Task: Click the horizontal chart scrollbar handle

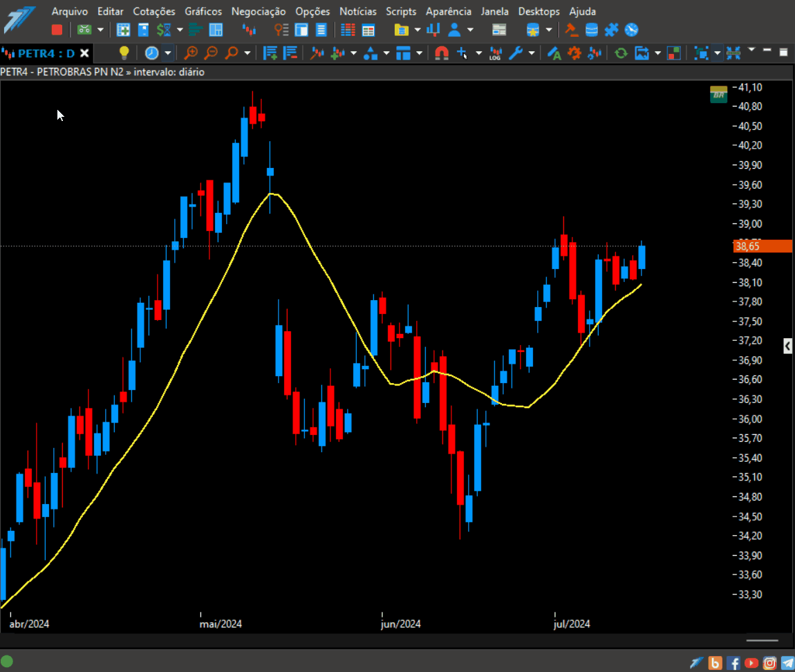Action: click(x=762, y=641)
